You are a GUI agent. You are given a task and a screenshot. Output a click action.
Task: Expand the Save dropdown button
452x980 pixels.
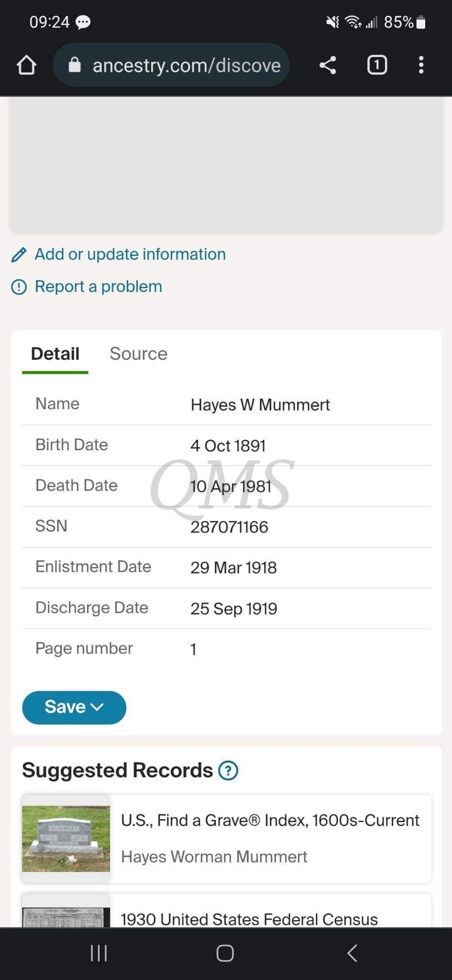pyautogui.click(x=74, y=707)
